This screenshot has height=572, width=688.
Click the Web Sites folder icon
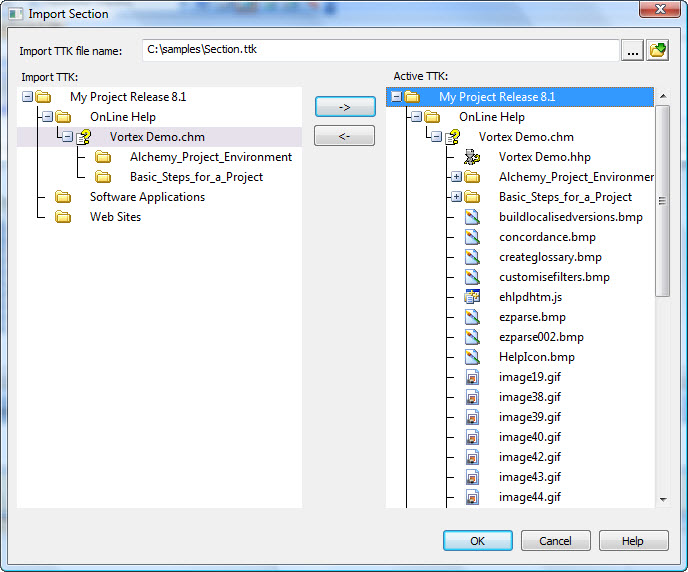tap(63, 217)
